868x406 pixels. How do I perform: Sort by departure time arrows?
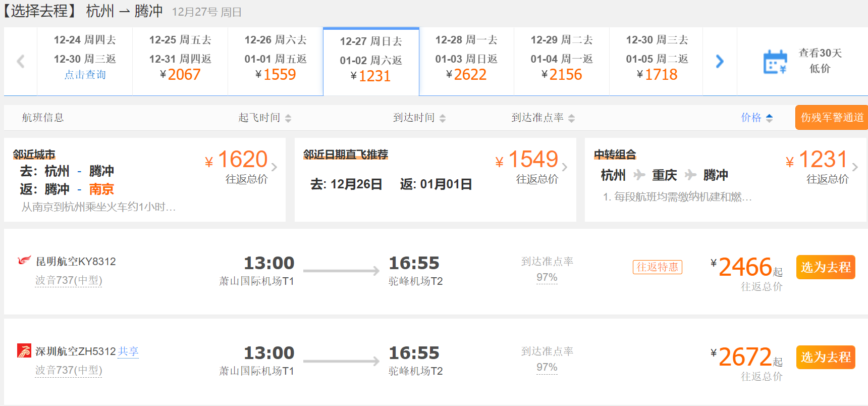coord(288,118)
